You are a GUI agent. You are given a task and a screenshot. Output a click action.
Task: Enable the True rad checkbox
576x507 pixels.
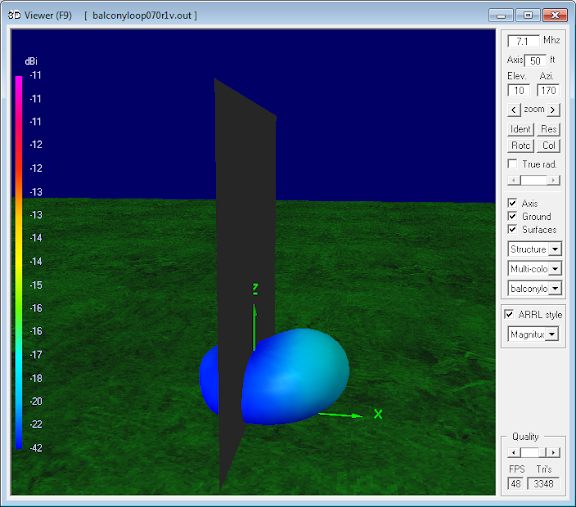[x=512, y=163]
